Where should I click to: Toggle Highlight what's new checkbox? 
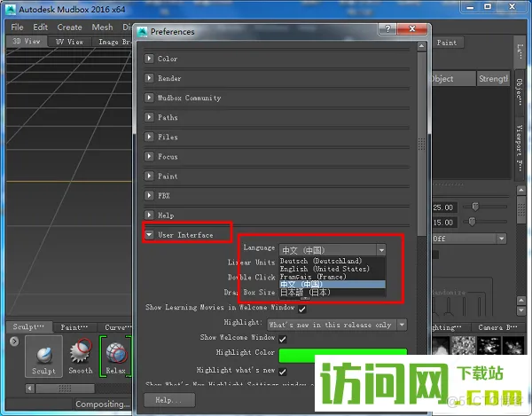click(282, 372)
